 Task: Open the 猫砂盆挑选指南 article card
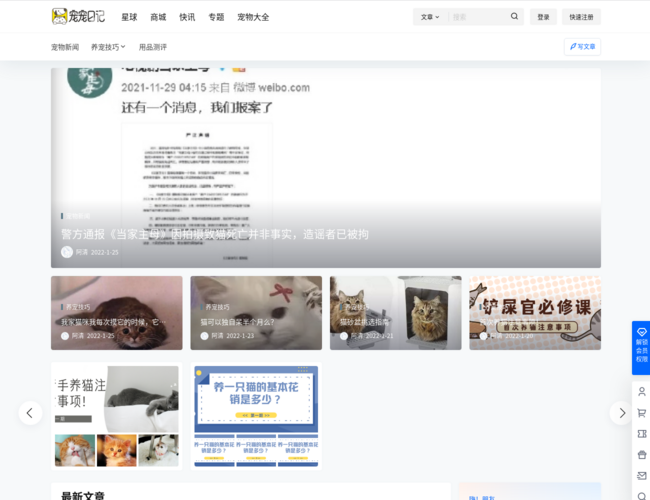point(395,313)
